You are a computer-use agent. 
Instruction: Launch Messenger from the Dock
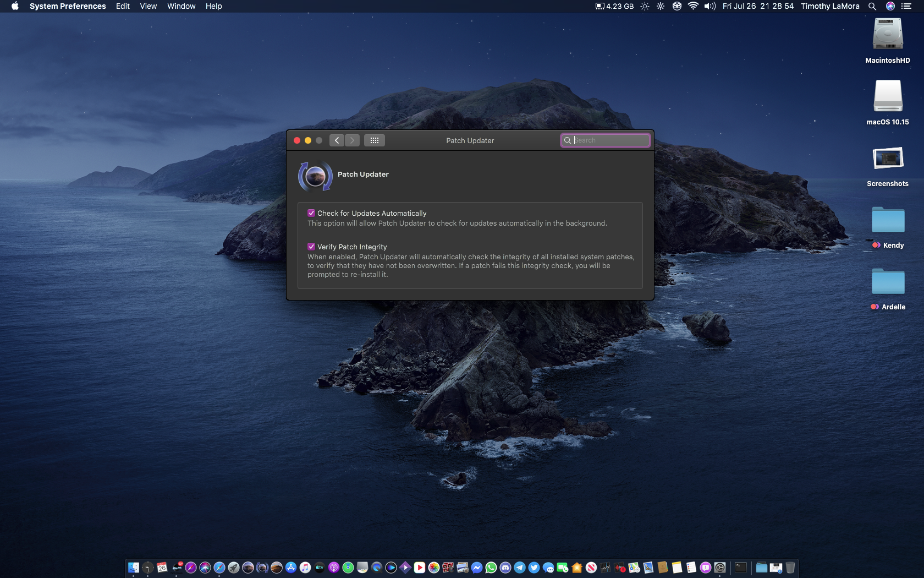click(x=477, y=568)
